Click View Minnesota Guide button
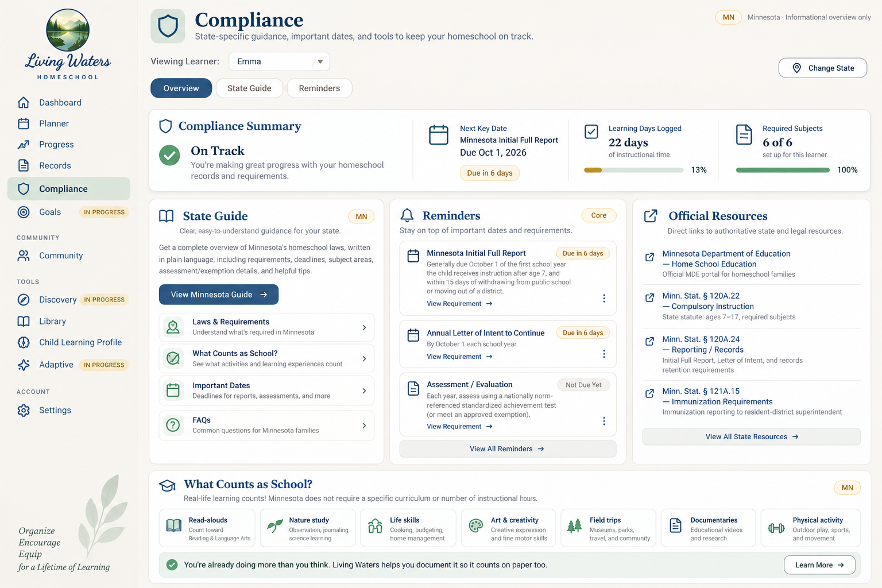The width and height of the screenshot is (882, 588). [x=219, y=295]
